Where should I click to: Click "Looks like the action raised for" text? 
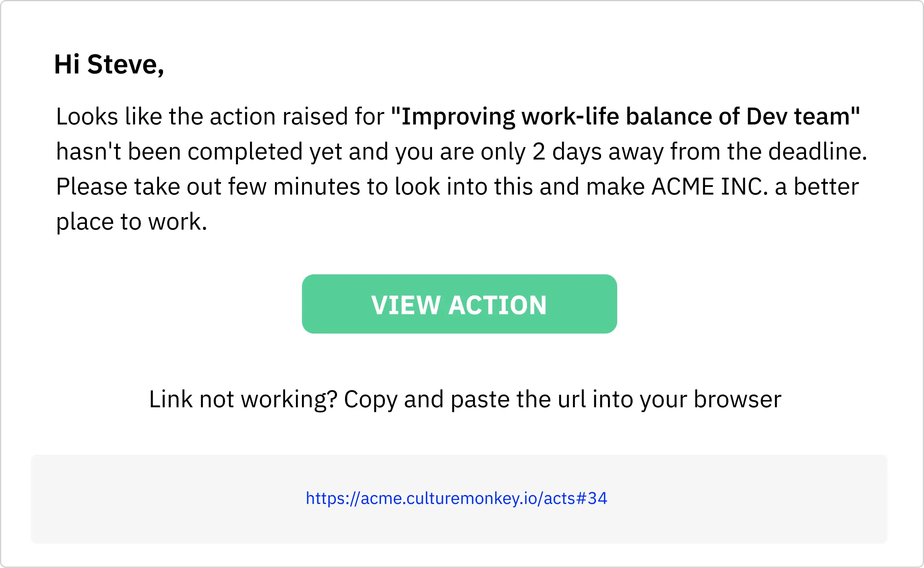pos(220,117)
